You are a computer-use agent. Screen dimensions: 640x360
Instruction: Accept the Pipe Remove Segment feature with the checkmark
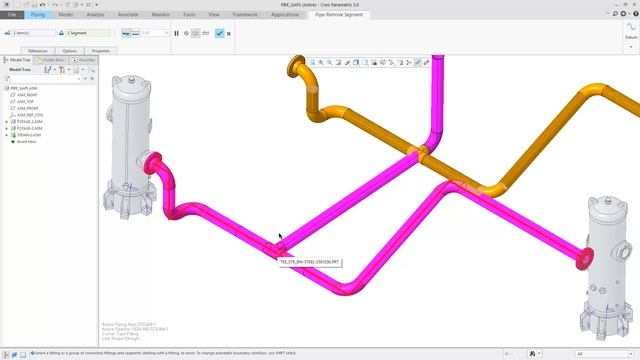point(219,33)
